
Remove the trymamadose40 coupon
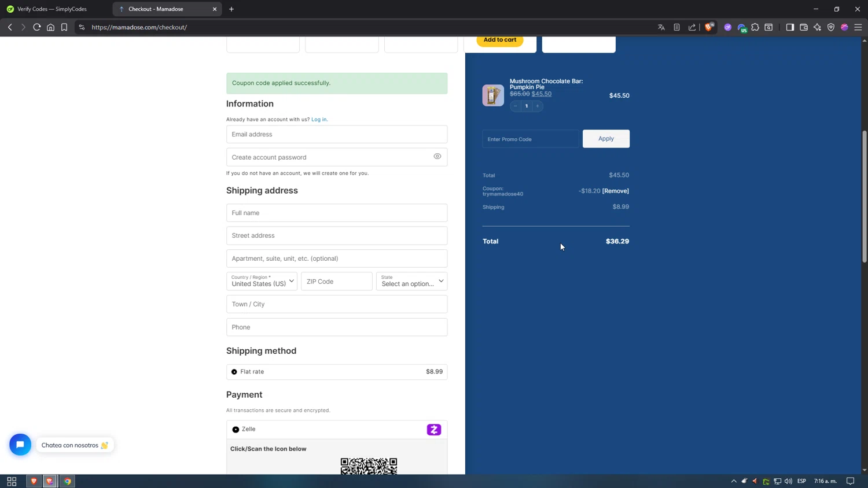pyautogui.click(x=616, y=191)
